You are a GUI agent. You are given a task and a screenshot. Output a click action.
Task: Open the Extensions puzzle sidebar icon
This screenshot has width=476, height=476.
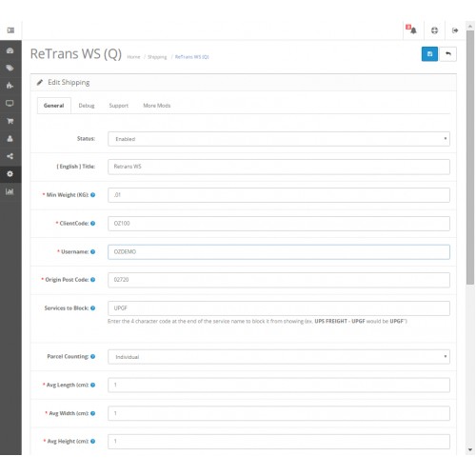tap(10, 86)
